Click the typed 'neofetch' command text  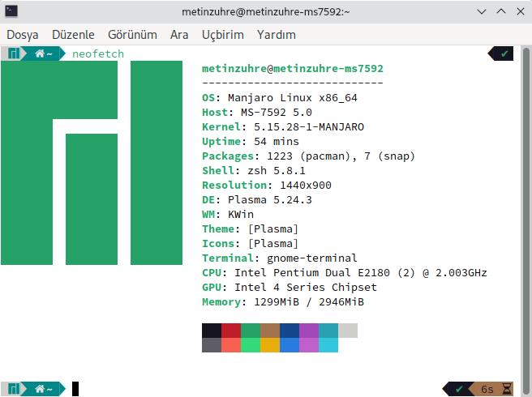point(98,54)
